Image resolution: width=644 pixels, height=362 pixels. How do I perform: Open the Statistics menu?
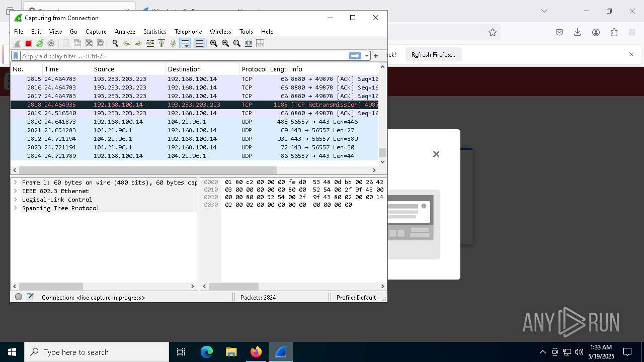pos(155,31)
